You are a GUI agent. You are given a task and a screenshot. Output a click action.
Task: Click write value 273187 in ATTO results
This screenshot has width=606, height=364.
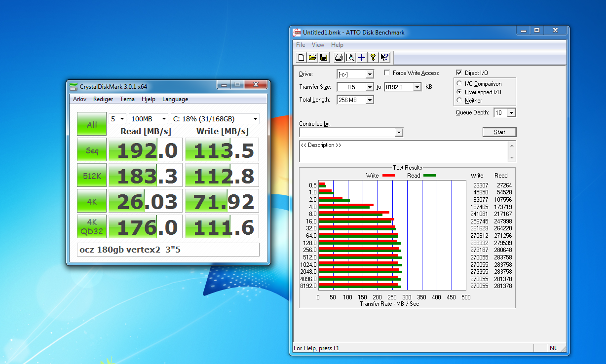click(x=479, y=250)
